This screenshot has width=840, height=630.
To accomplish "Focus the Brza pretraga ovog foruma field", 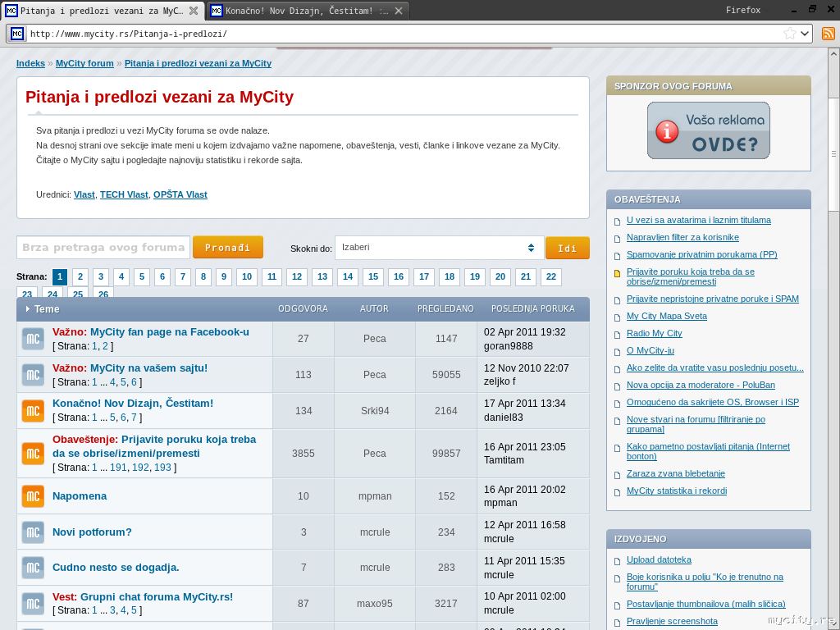I will point(103,248).
